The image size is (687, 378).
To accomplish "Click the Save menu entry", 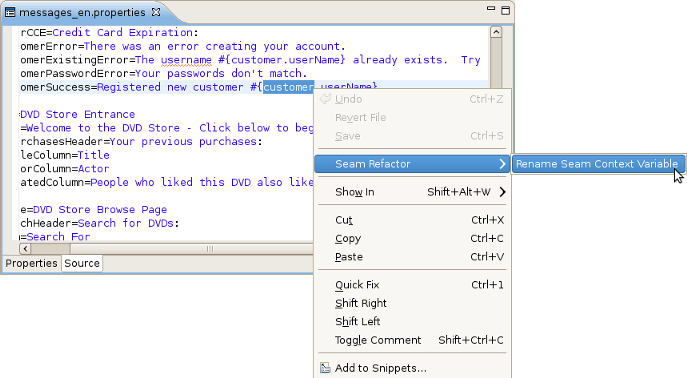I will pyautogui.click(x=412, y=136).
